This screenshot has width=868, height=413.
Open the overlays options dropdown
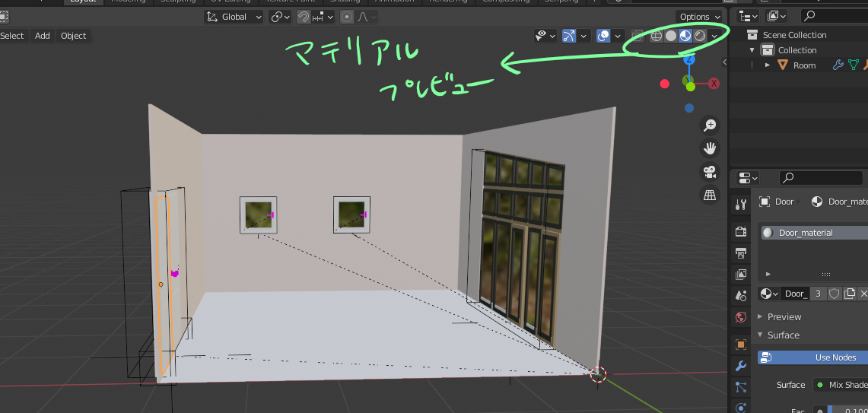pyautogui.click(x=618, y=36)
